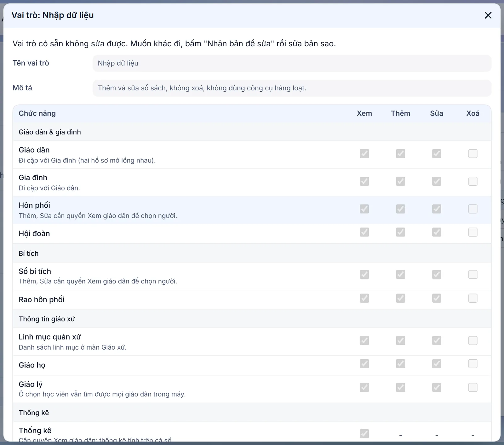Viewport: 504px width, 445px height.
Task: Toggle Xem checkbox for Giáo dân
Action: (x=364, y=153)
